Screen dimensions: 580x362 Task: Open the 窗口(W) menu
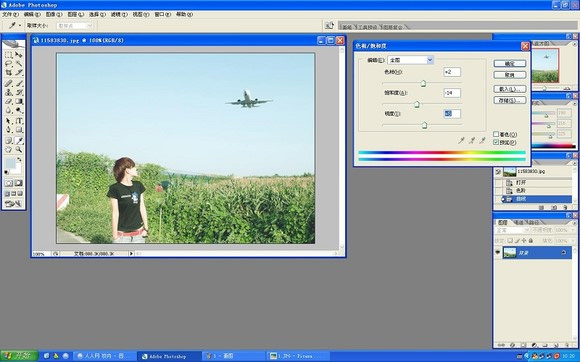click(162, 14)
